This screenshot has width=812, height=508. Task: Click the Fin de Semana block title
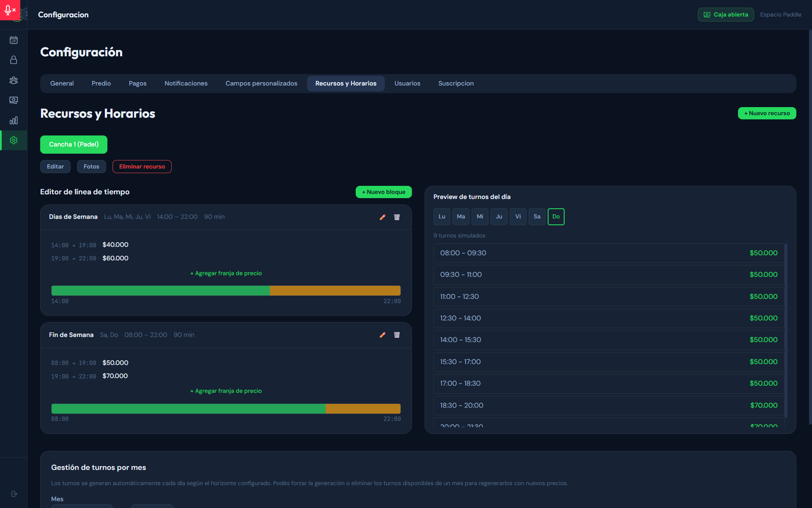coord(71,335)
